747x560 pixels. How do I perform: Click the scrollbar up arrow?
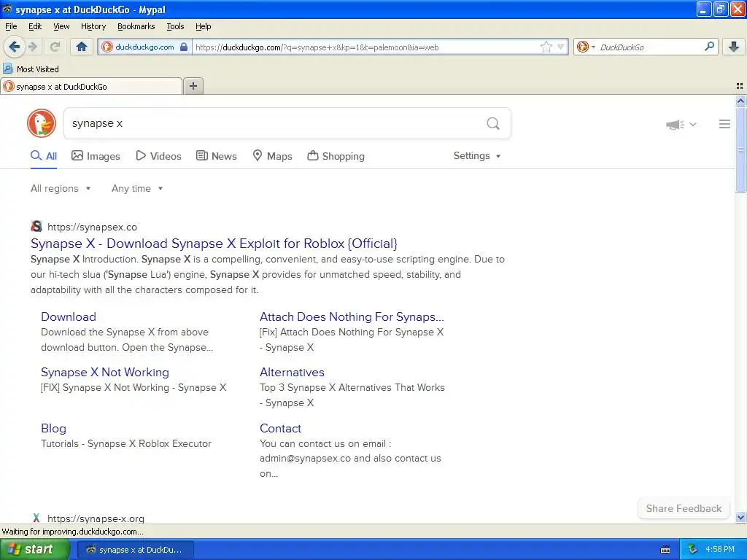740,101
